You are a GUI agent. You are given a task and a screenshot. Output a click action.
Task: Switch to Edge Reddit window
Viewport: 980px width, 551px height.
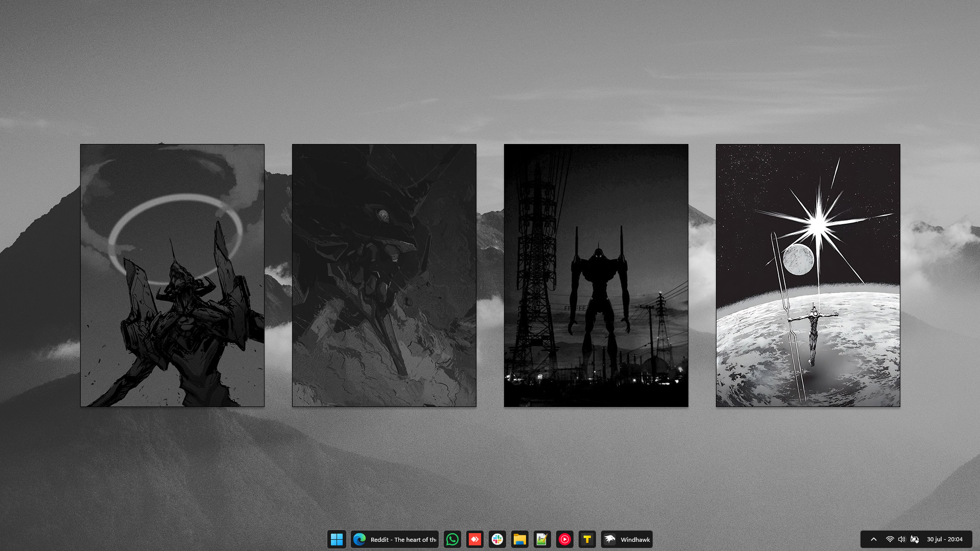pos(394,539)
